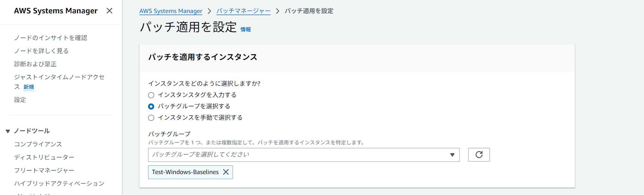Open the パッチグループ dropdown
The width and height of the screenshot is (644, 195).
pyautogui.click(x=304, y=155)
